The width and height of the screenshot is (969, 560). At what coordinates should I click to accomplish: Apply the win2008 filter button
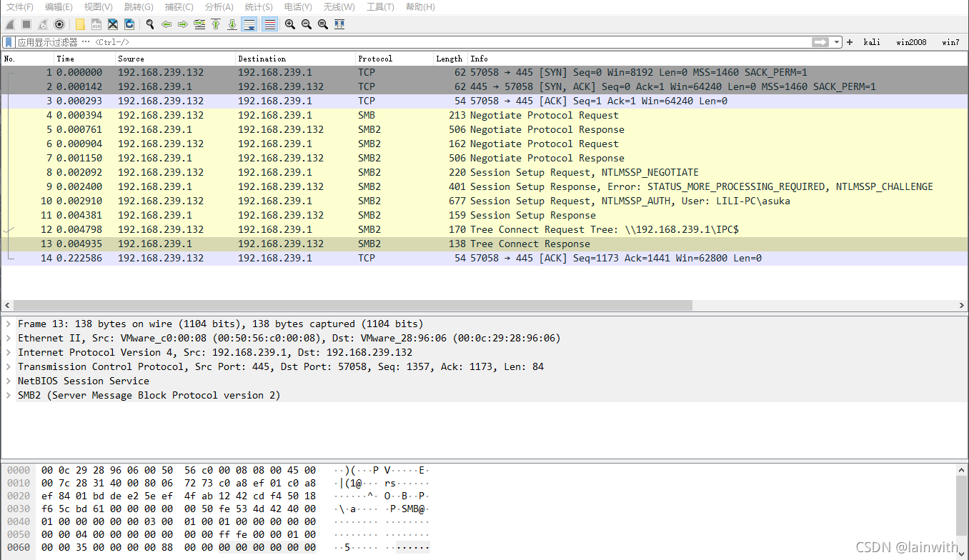(911, 42)
